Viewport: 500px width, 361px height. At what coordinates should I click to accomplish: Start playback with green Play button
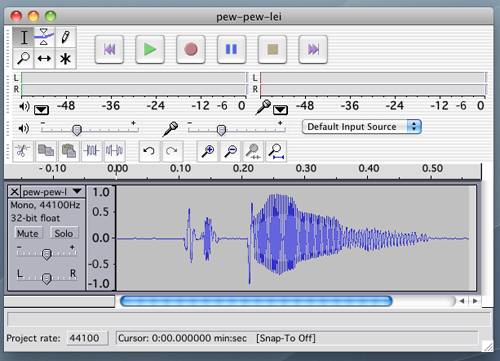(x=150, y=49)
